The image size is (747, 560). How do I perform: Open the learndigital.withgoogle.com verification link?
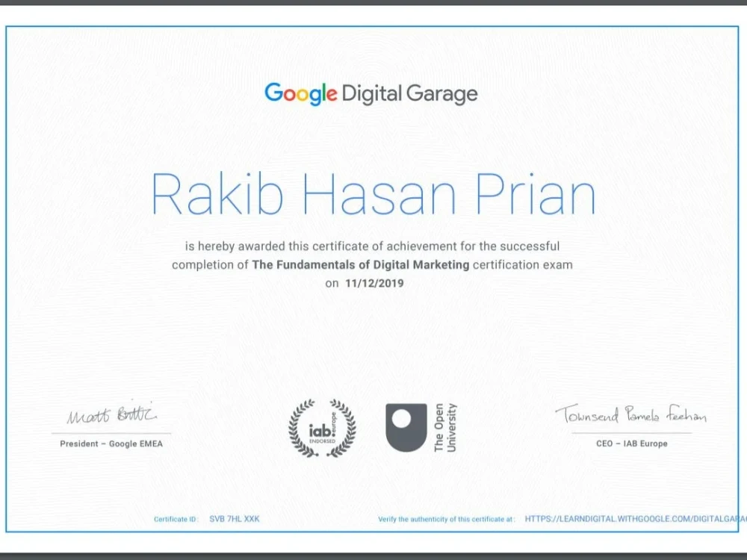click(634, 519)
